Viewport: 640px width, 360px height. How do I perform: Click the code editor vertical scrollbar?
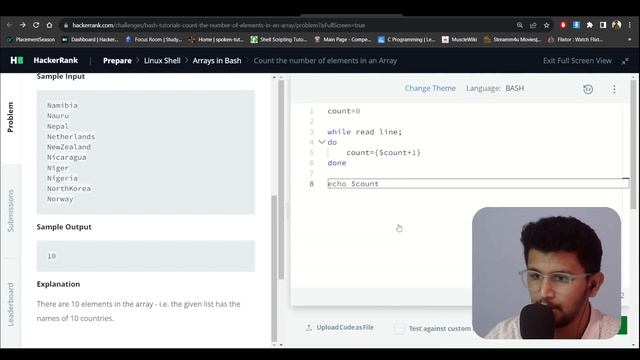[633, 145]
